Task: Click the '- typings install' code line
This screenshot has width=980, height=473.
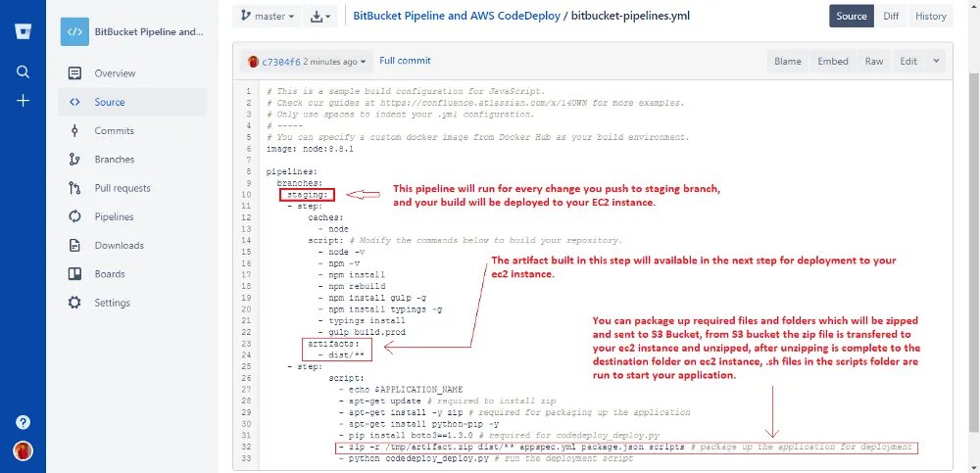Action: (x=362, y=320)
